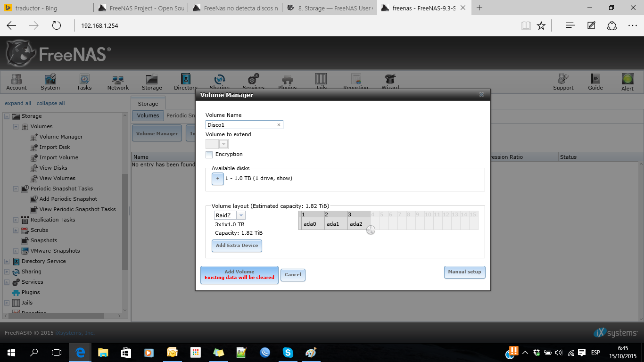Image resolution: width=644 pixels, height=362 pixels.
Task: Open Volume Manager in the sidebar tree
Action: point(61,137)
